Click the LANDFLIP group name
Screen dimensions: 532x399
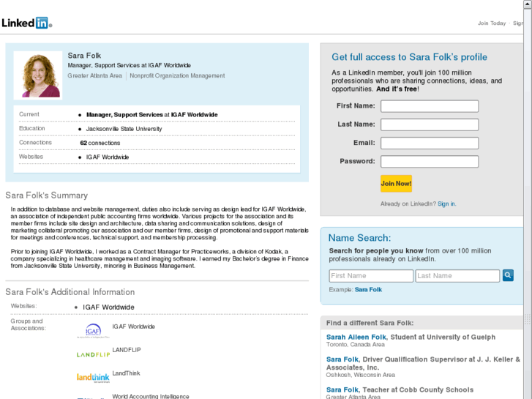point(126,350)
